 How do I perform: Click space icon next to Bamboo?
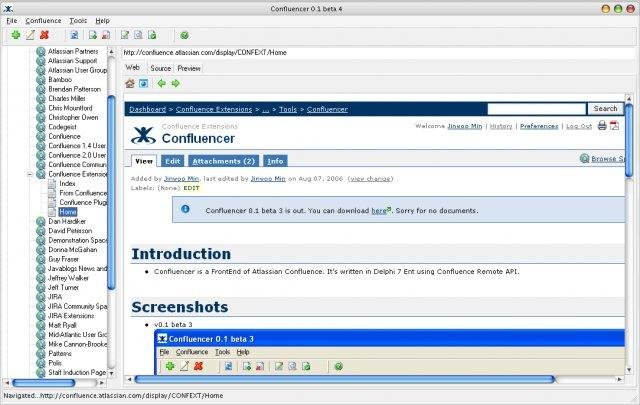click(x=40, y=80)
